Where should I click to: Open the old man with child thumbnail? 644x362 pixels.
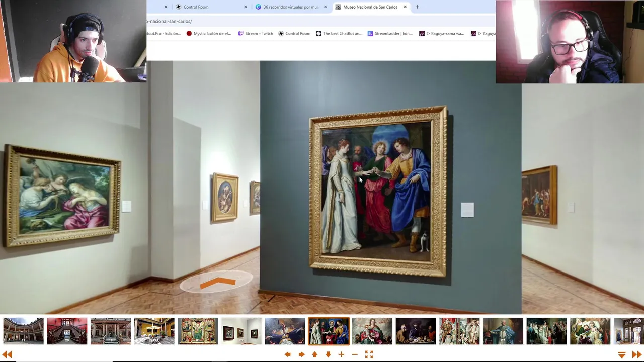[x=590, y=331]
